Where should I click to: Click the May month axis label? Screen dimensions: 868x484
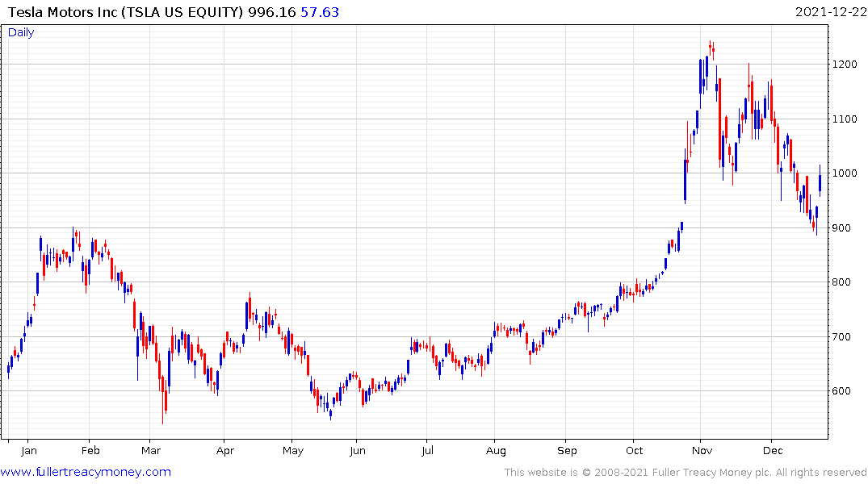pyautogui.click(x=293, y=450)
